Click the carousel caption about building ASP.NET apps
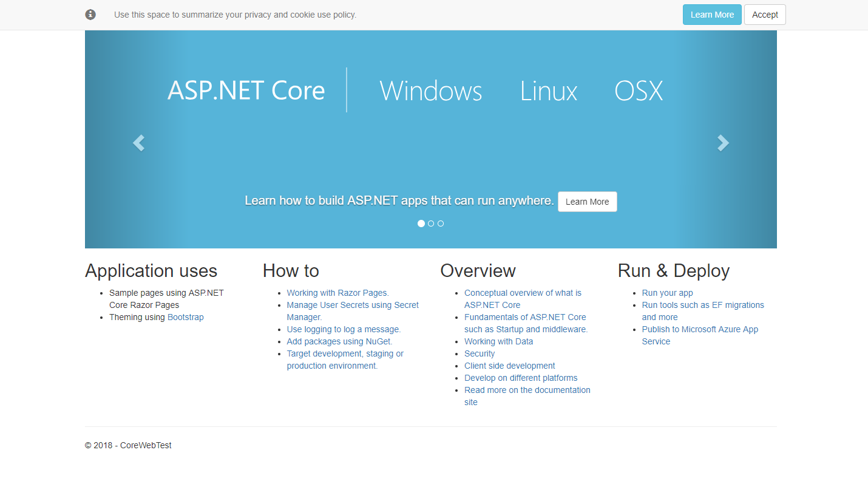This screenshot has height=478, width=868. [x=399, y=200]
